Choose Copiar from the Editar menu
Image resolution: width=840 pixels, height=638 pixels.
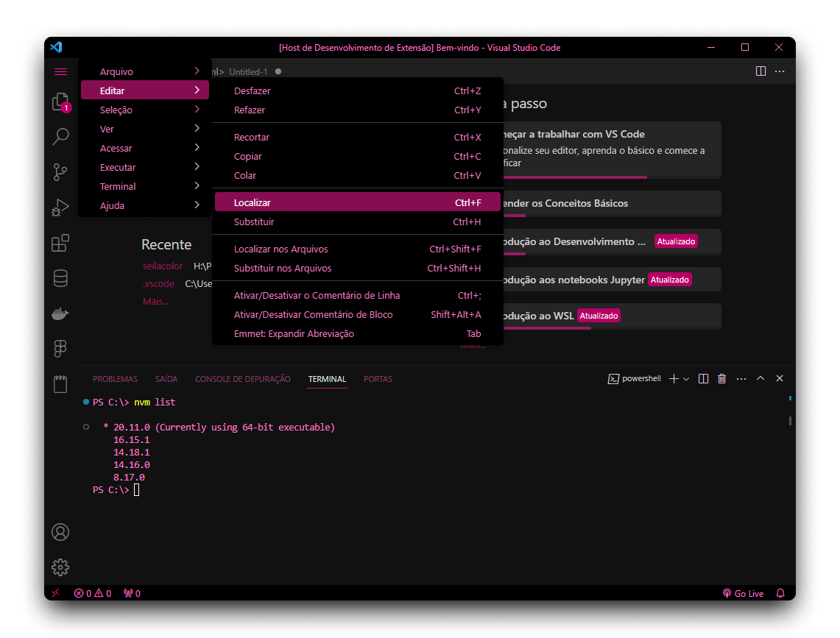click(357, 157)
